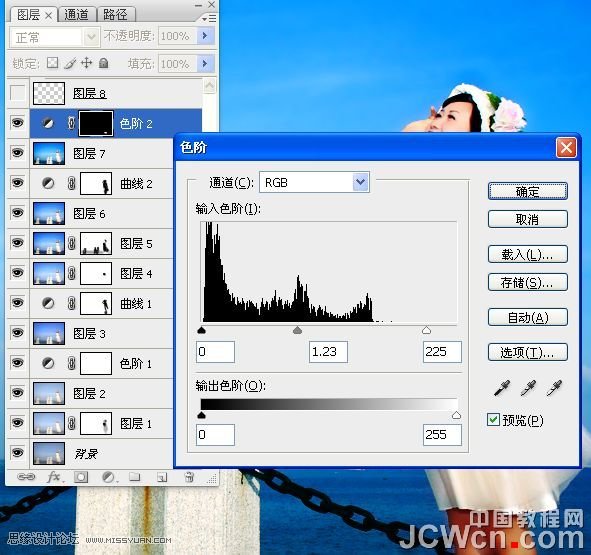Click the 选项(T)... button
The width and height of the screenshot is (591, 555).
click(x=528, y=352)
